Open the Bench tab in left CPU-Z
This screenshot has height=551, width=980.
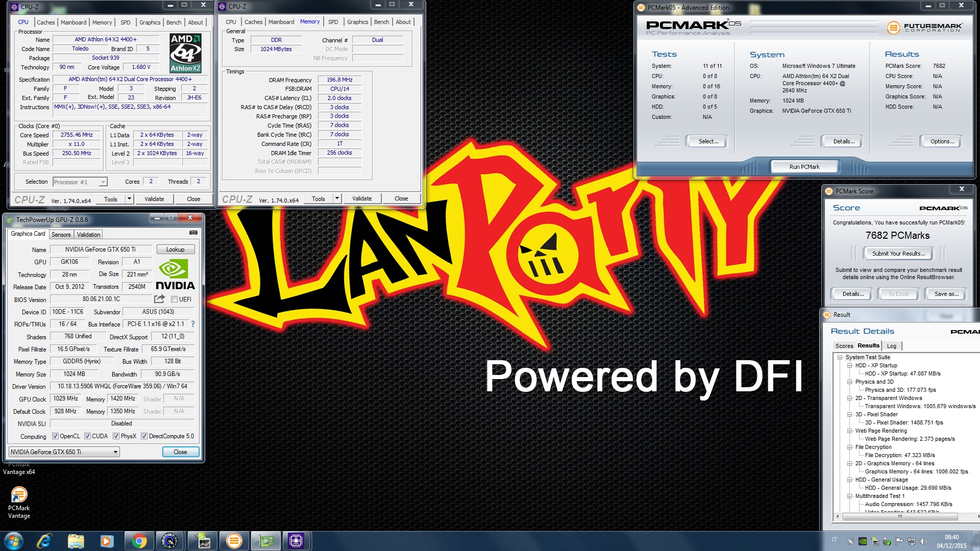174,22
